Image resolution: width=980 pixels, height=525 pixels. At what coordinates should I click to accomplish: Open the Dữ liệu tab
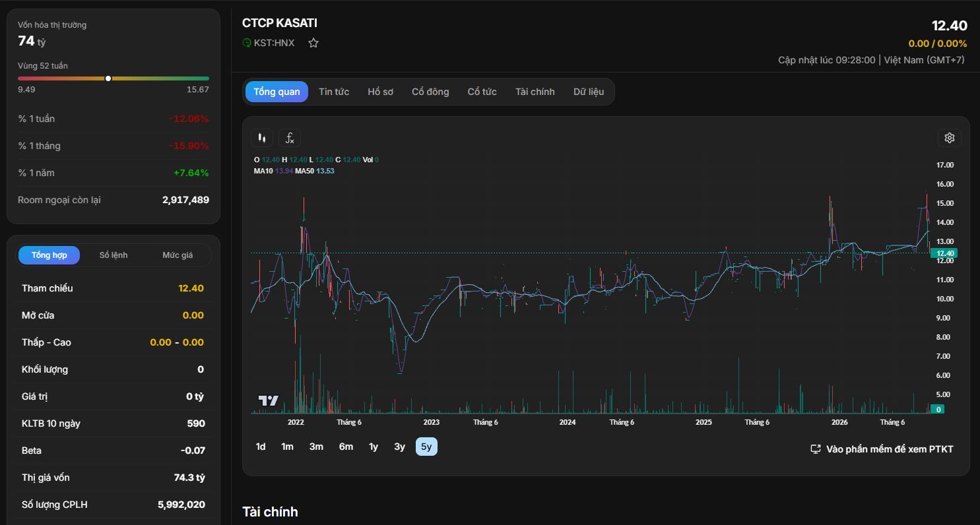tap(589, 92)
